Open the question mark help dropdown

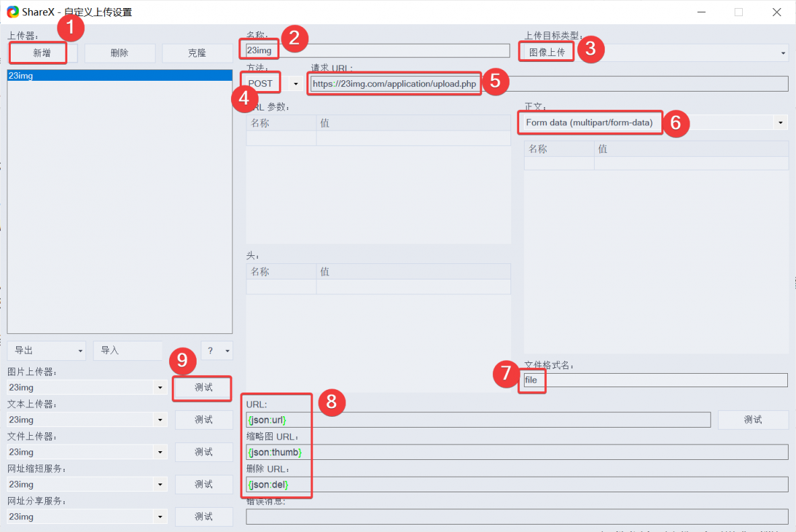[217, 351]
